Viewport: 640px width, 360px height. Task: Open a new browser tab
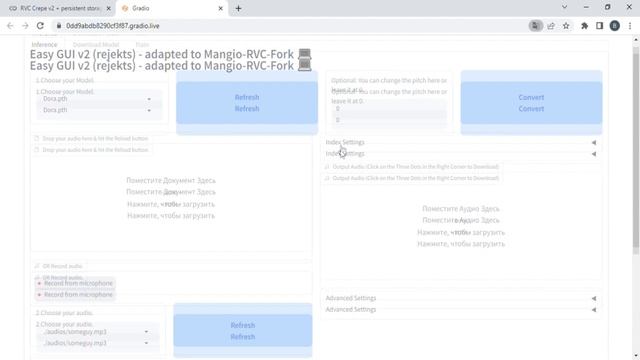click(x=238, y=8)
